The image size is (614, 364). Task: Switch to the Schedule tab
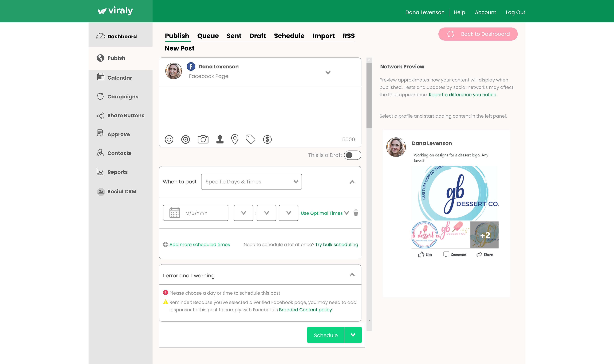click(x=289, y=36)
